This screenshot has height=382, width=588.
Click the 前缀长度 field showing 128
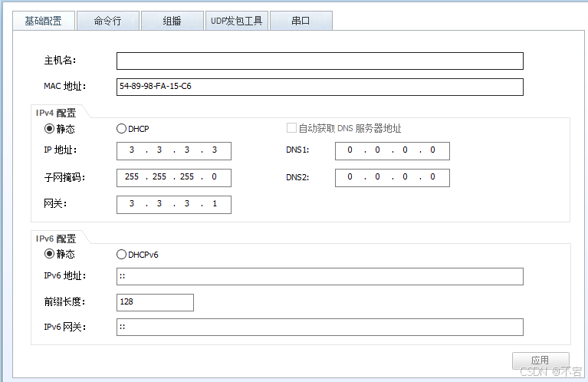156,302
